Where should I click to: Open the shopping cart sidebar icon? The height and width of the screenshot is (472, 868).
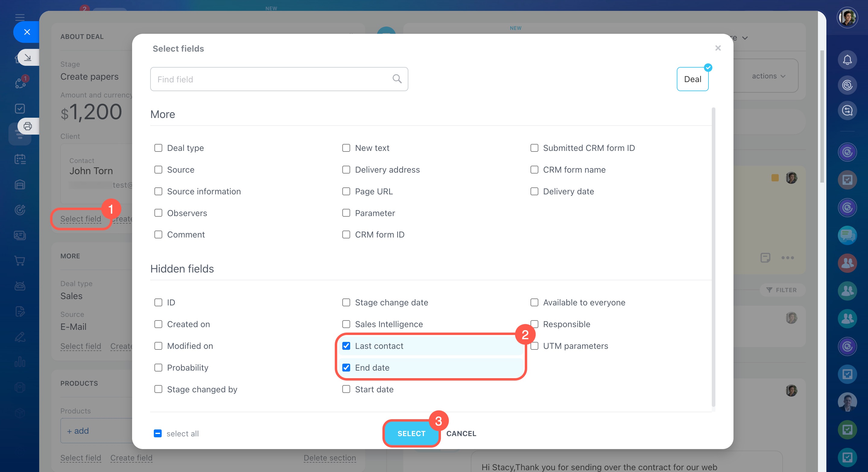coord(20,261)
